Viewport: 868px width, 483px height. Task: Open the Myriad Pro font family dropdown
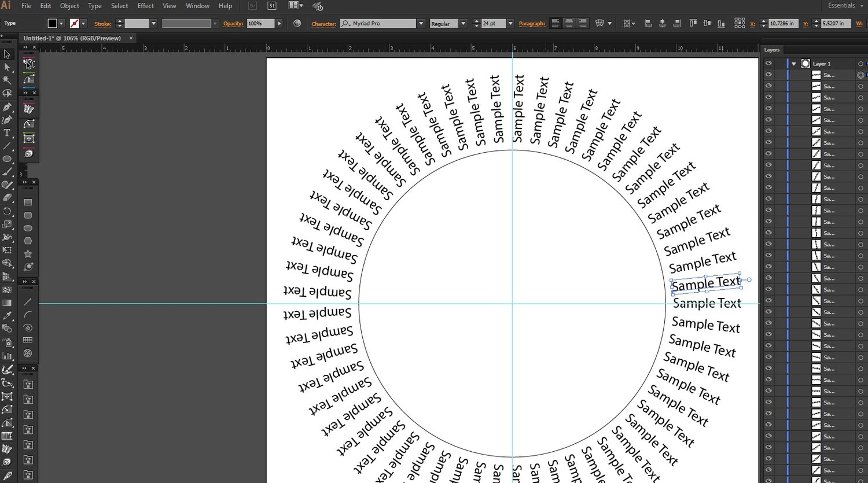[x=421, y=23]
